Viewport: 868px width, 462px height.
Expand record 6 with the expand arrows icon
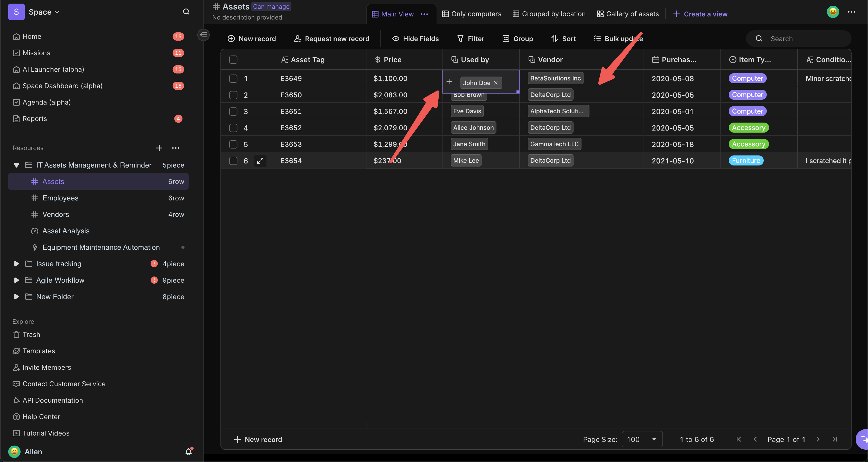pos(260,161)
